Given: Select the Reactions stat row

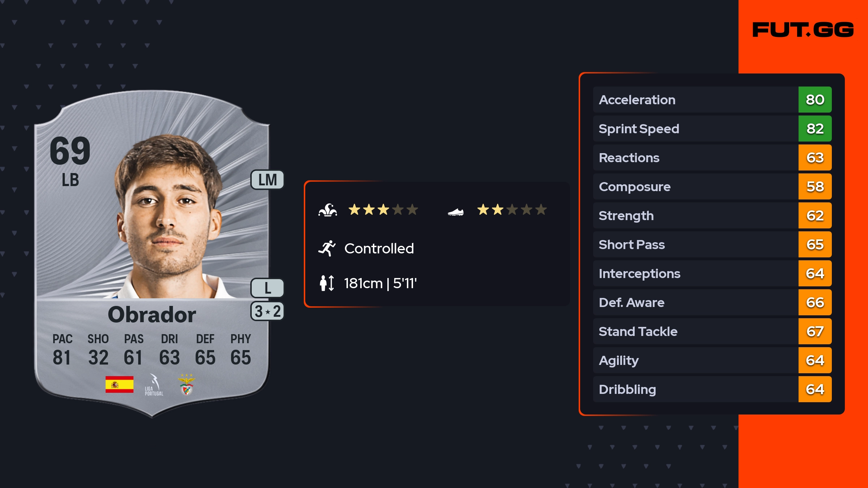Looking at the screenshot, I should click(x=694, y=157).
